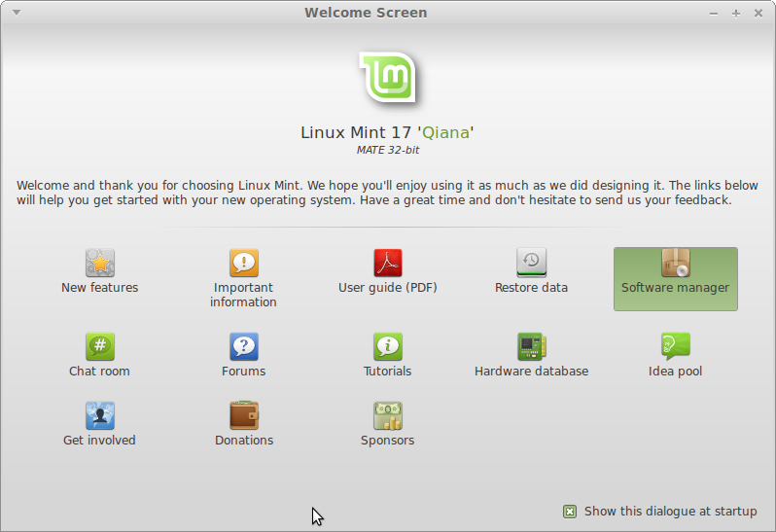The image size is (776, 532).
Task: Click the Important information label
Action: pyautogui.click(x=243, y=295)
